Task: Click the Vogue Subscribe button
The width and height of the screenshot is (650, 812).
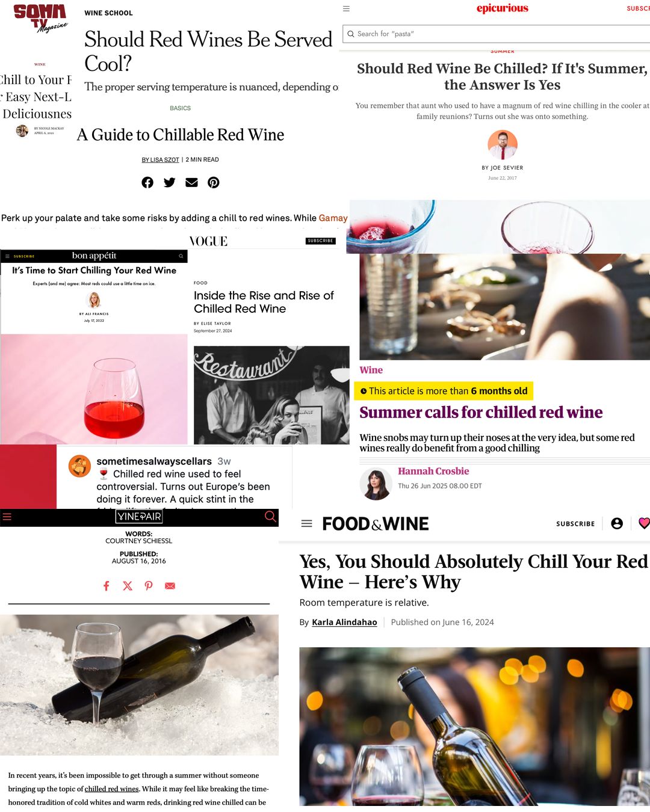Action: [x=320, y=241]
